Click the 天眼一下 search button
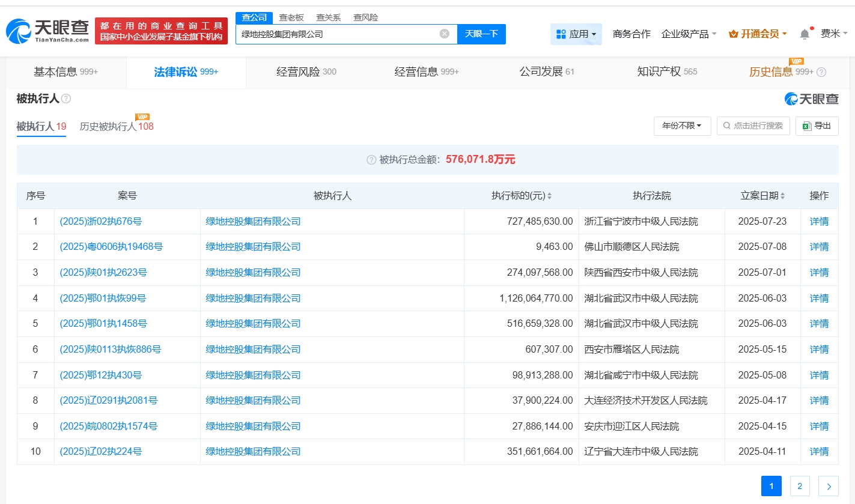 (481, 34)
